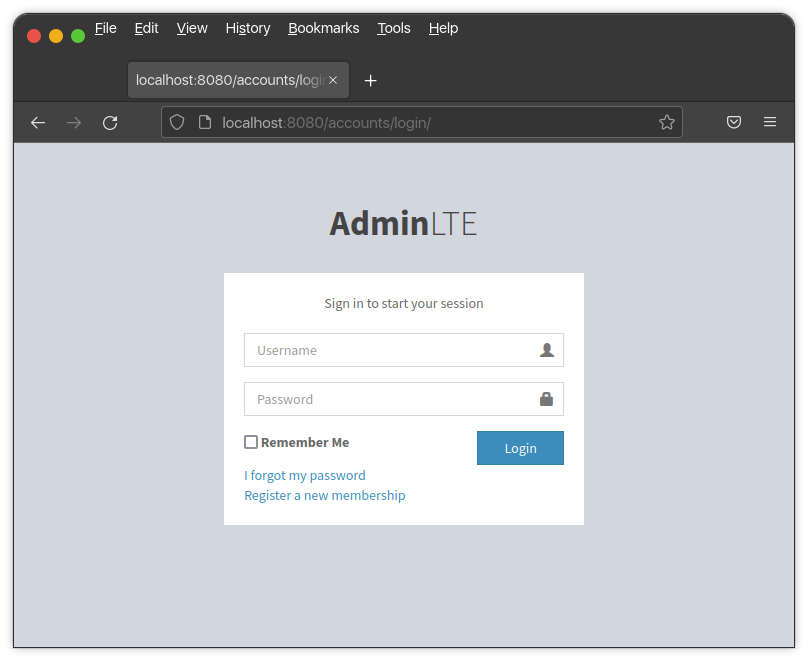Open a new tab with plus
Viewport: 808px width, 661px height.
(370, 80)
